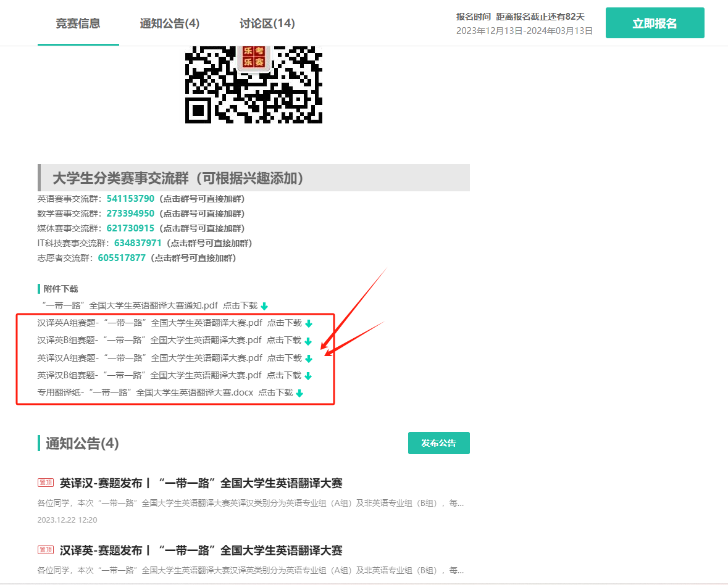
Task: Join math group via 273394950
Action: point(130,214)
